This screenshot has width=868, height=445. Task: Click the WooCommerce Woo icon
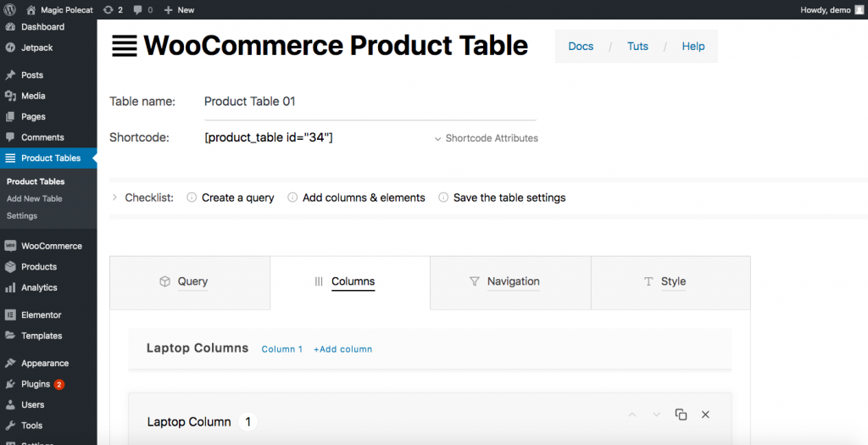coord(10,246)
